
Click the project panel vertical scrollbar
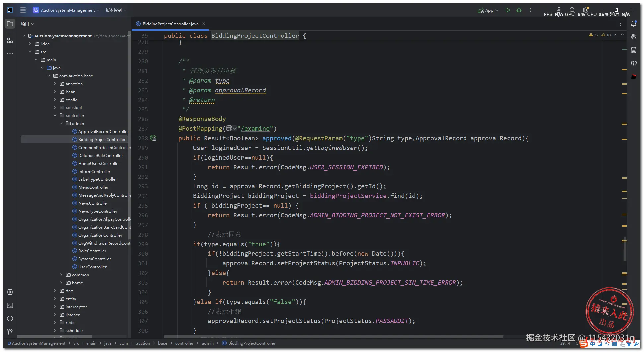[x=129, y=134]
